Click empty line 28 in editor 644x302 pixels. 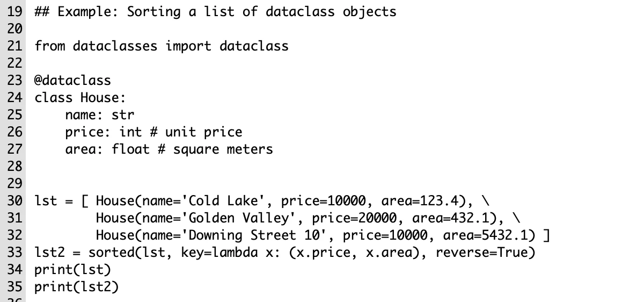[x=322, y=167]
